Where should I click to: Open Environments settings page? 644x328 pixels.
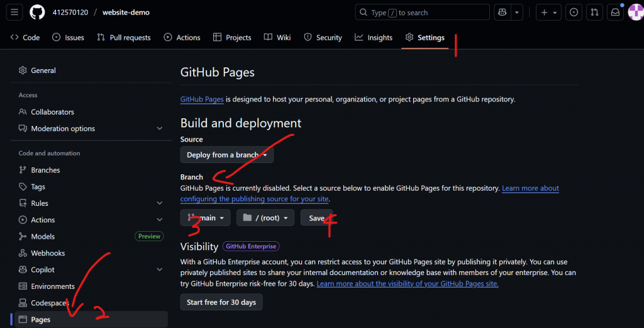coord(91,286)
